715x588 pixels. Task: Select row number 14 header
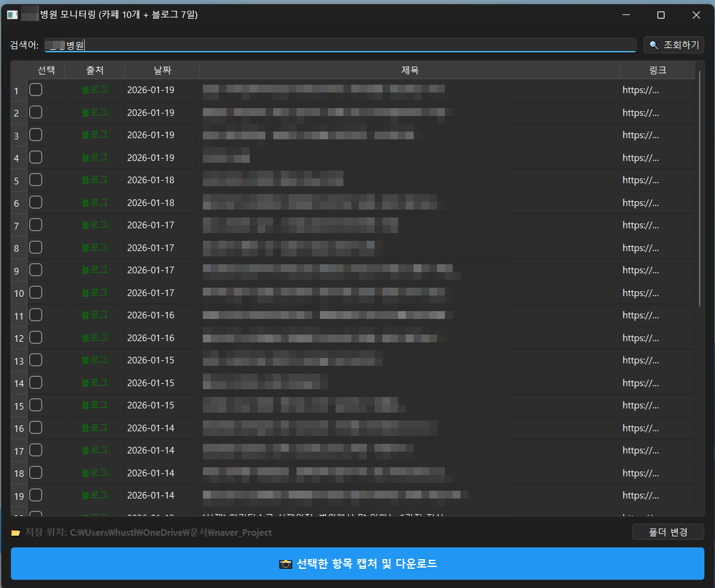(19, 384)
